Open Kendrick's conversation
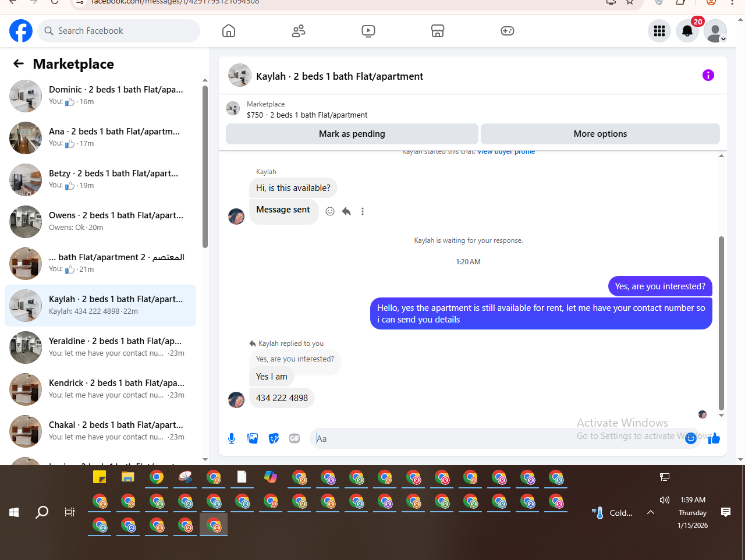The image size is (745, 560). click(x=100, y=389)
